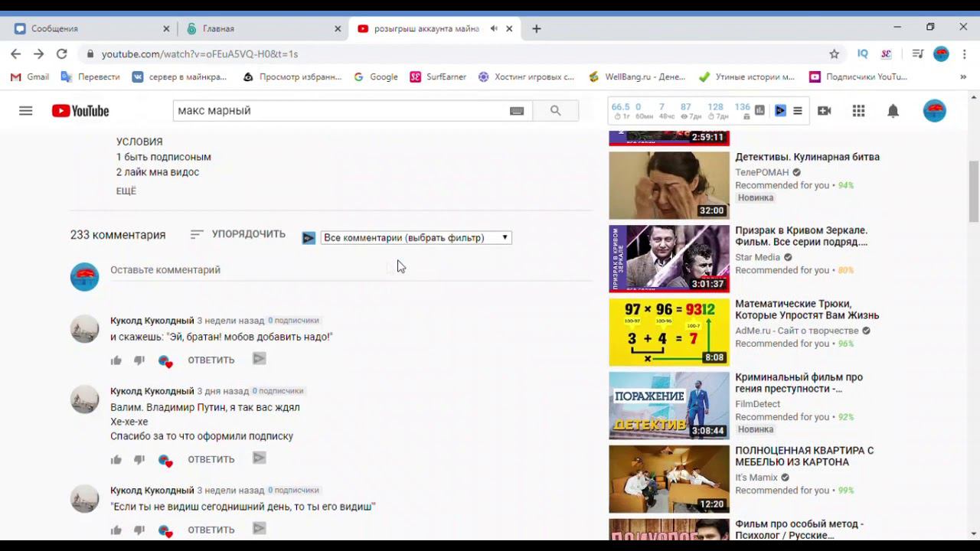The height and width of the screenshot is (551, 980).
Task: Dislike the comment "и скажешь: Эй, братан!"
Action: click(139, 360)
